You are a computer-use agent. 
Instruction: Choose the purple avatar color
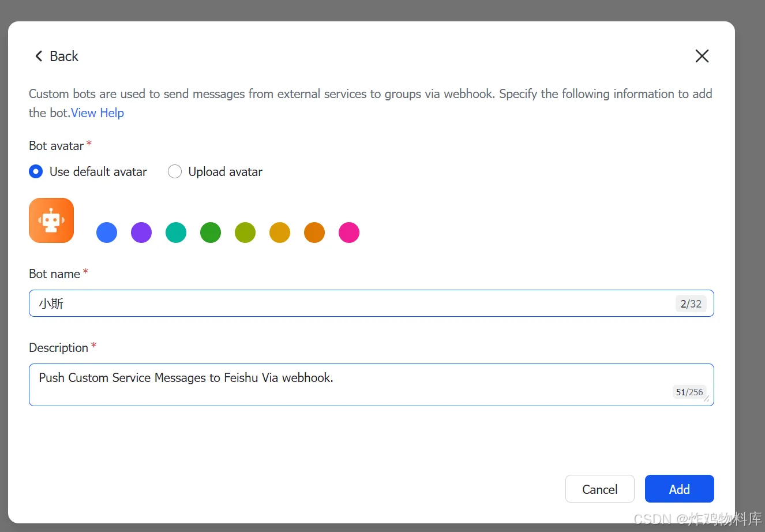tap(141, 233)
